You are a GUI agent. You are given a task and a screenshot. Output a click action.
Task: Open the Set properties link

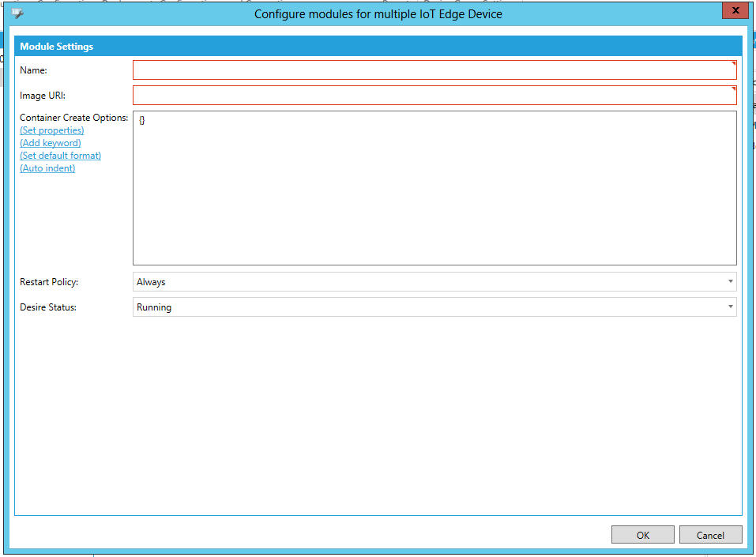tap(52, 130)
